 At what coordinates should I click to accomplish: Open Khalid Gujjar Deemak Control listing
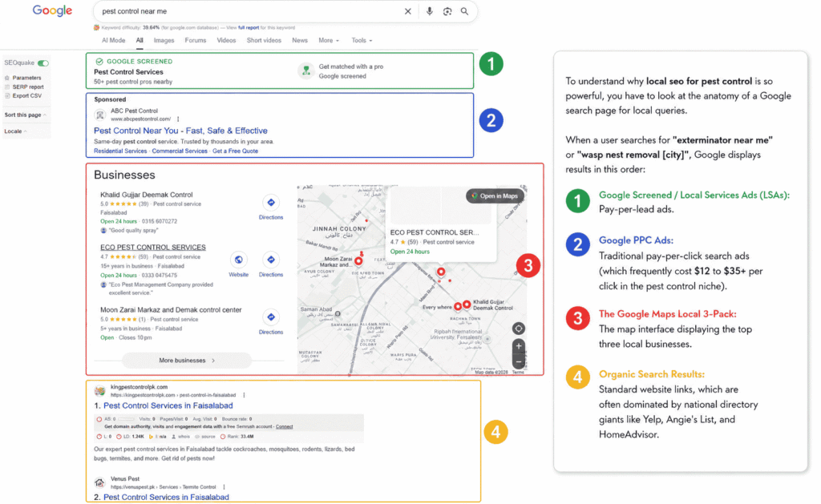click(x=147, y=195)
